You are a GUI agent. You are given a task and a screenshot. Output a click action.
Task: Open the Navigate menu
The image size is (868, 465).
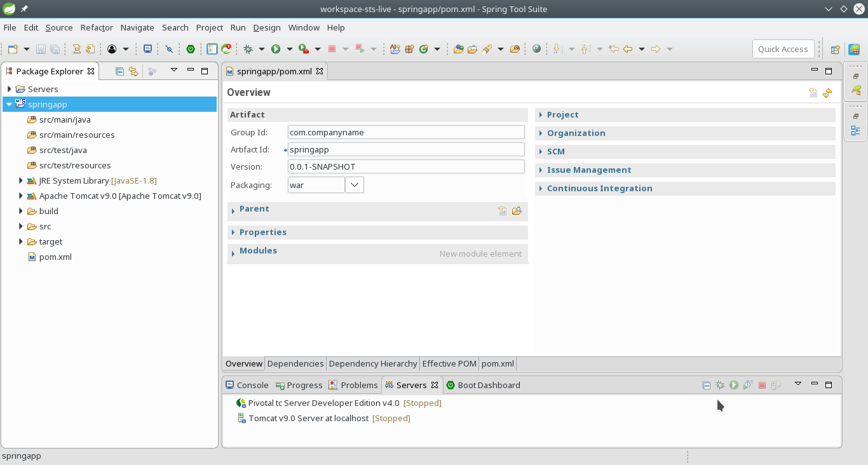(x=137, y=27)
